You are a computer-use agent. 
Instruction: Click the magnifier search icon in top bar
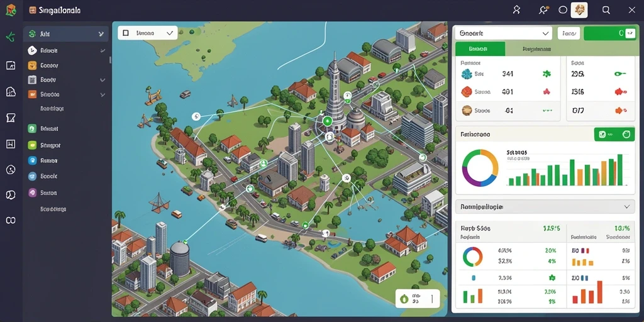pyautogui.click(x=606, y=10)
